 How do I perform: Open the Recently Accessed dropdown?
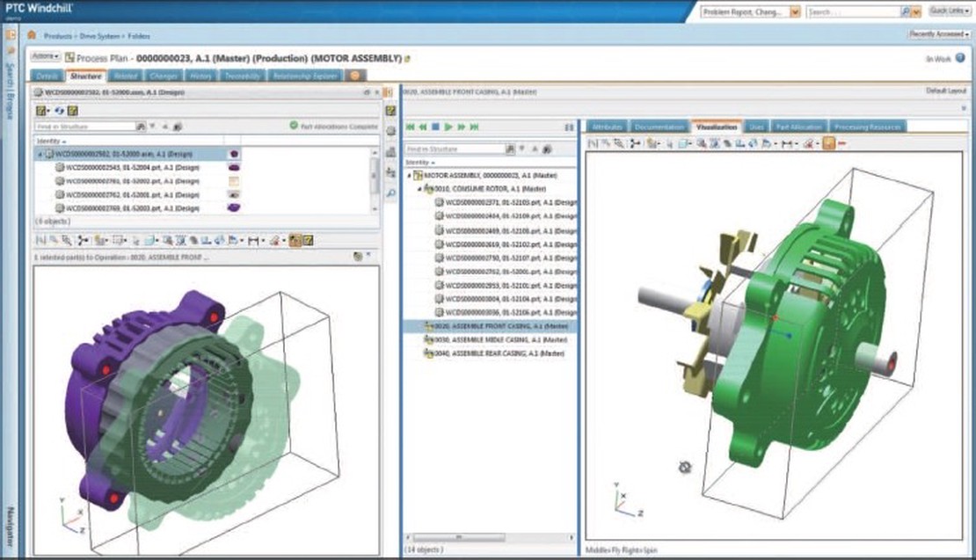pyautogui.click(x=939, y=34)
